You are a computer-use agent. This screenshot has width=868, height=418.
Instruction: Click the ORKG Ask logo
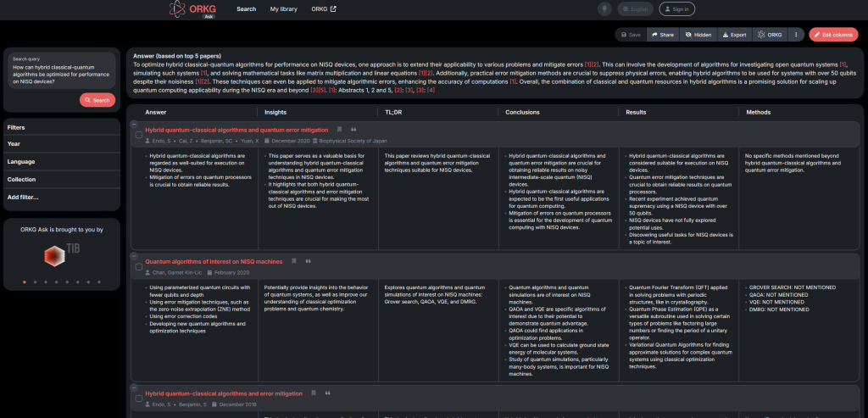[192, 9]
